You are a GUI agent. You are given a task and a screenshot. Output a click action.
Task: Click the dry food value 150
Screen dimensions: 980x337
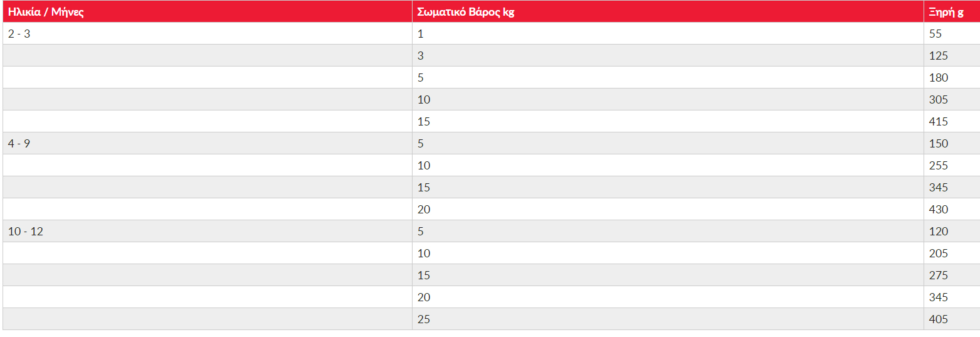[x=951, y=144]
